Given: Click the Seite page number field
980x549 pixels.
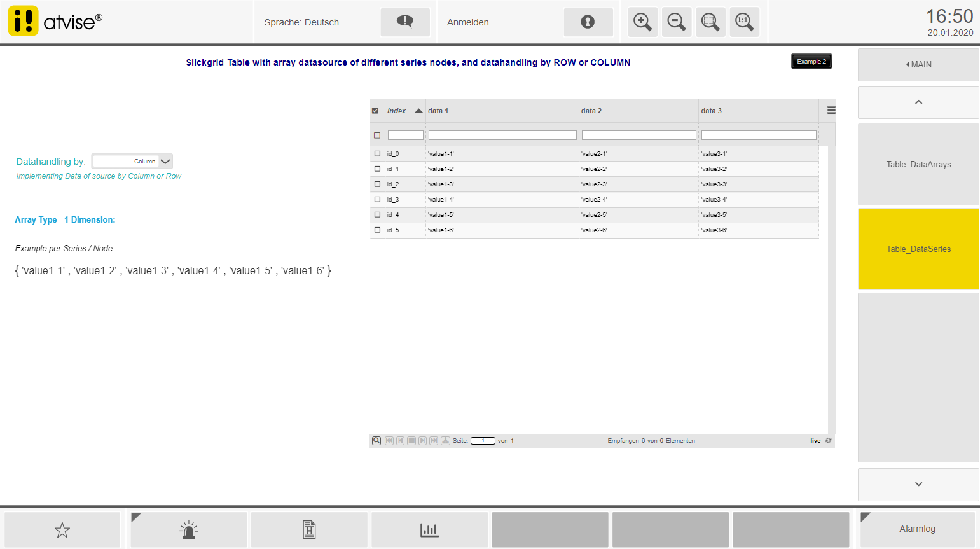Looking at the screenshot, I should coord(483,441).
